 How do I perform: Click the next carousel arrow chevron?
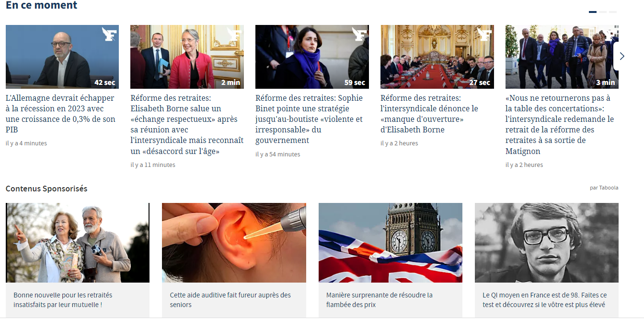click(x=622, y=56)
